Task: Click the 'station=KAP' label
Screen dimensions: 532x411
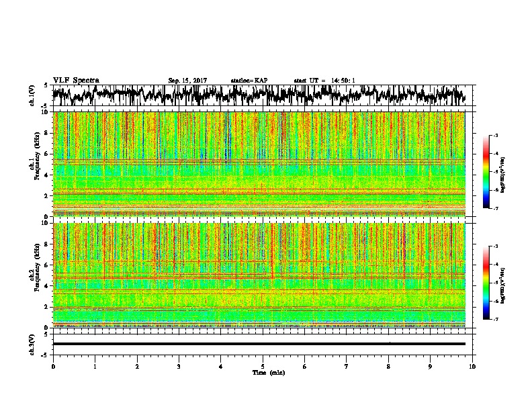Action: (249, 81)
